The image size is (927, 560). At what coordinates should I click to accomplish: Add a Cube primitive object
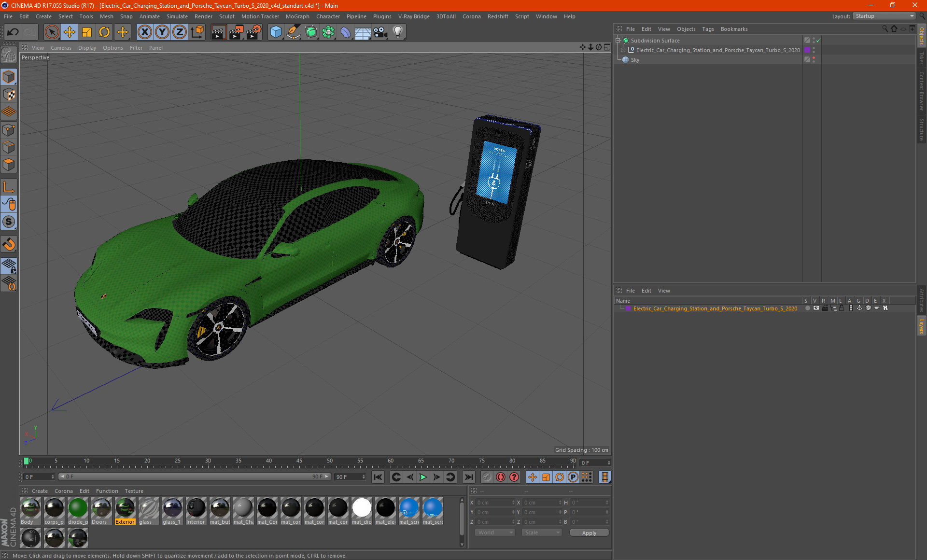coord(276,32)
